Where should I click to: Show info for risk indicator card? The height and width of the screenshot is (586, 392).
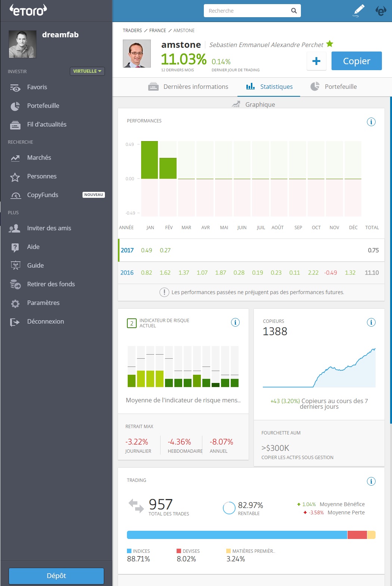point(235,322)
